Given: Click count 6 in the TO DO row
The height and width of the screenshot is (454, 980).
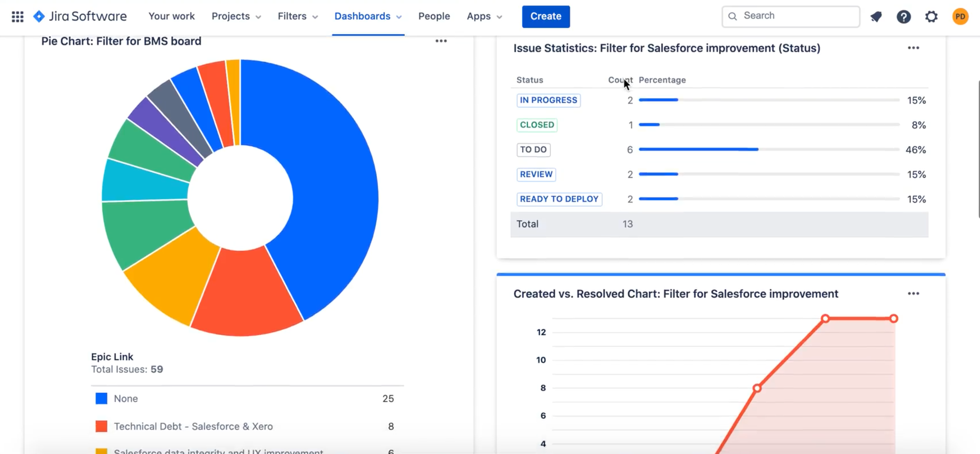Looking at the screenshot, I should click(629, 150).
